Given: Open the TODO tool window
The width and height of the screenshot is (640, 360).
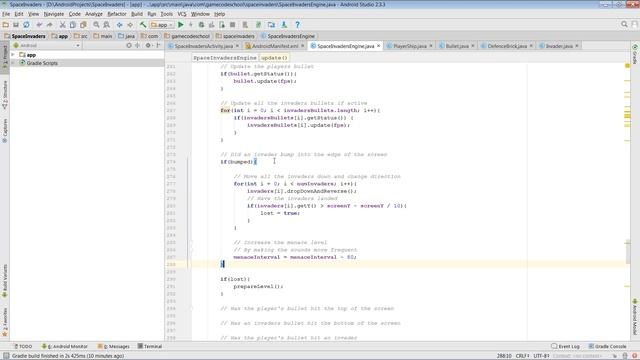Looking at the screenshot, I should point(23,346).
